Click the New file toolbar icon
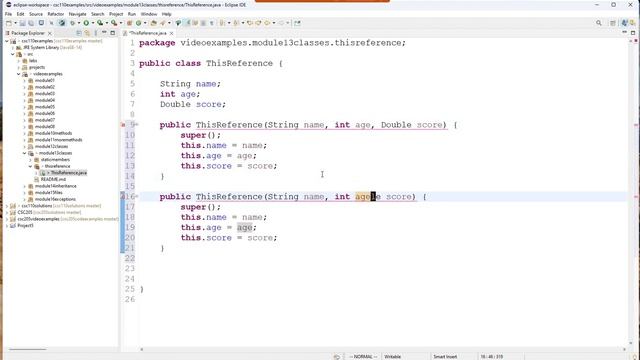This screenshot has width=640, height=360. (9, 23)
